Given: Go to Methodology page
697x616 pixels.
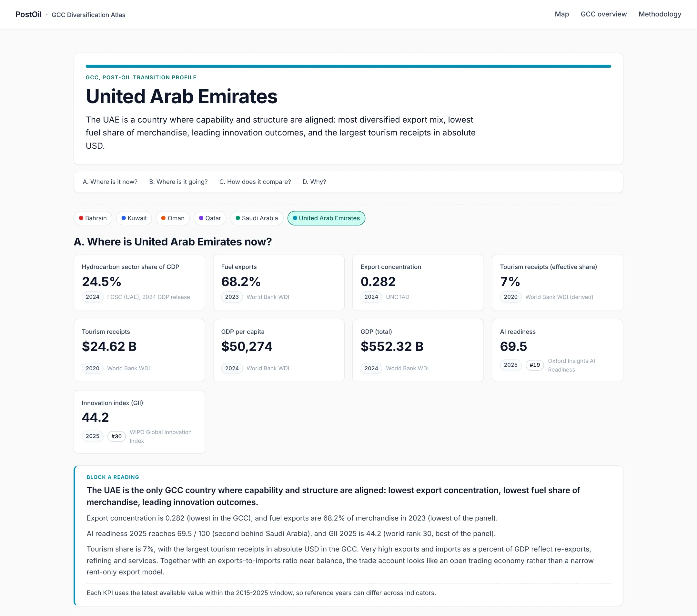Looking at the screenshot, I should tap(660, 14).
